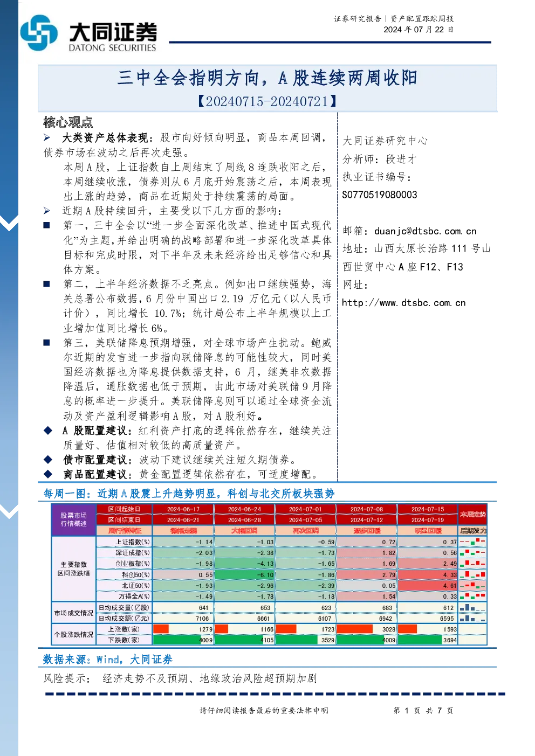Screen dimensions: 535x756
Task: Click the 下跌数(家) row label
Action: tap(124, 640)
